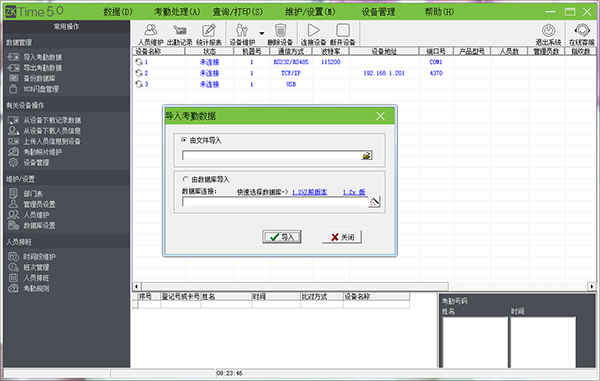This screenshot has height=381, width=600.
Task: Click database connection input field
Action: (275, 202)
